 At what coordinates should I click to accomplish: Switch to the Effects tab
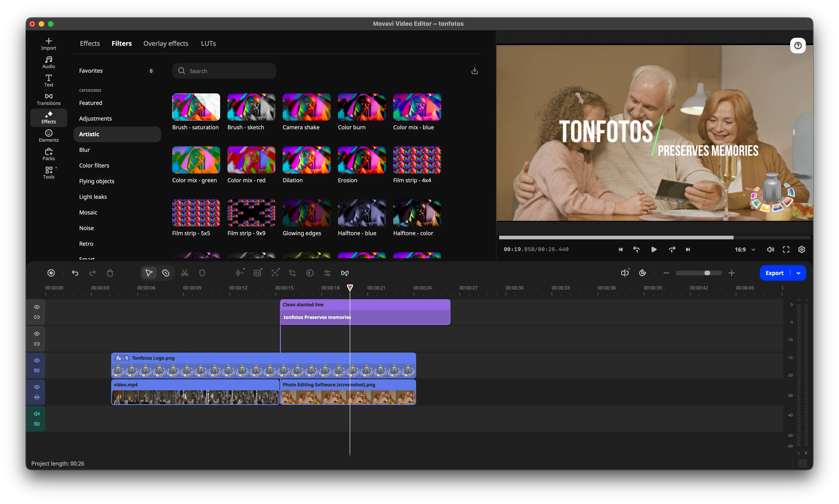90,43
